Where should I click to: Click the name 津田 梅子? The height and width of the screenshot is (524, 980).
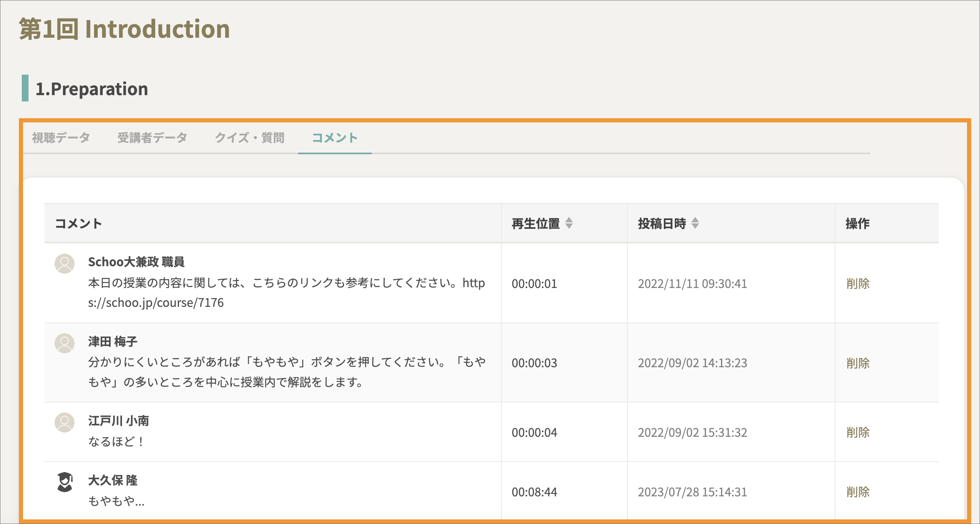click(x=113, y=341)
